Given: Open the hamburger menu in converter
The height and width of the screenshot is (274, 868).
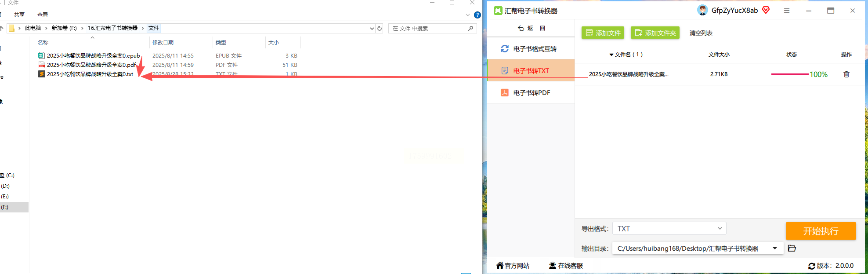Looking at the screenshot, I should tap(787, 11).
